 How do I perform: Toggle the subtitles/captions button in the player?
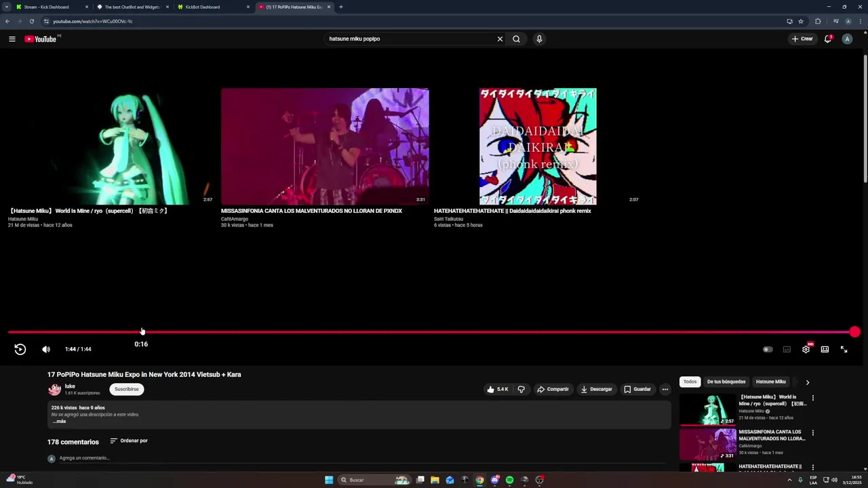pyautogui.click(x=787, y=349)
